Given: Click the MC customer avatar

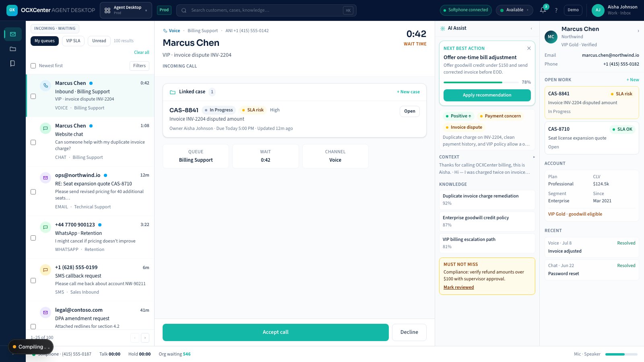Looking at the screenshot, I should (551, 37).
